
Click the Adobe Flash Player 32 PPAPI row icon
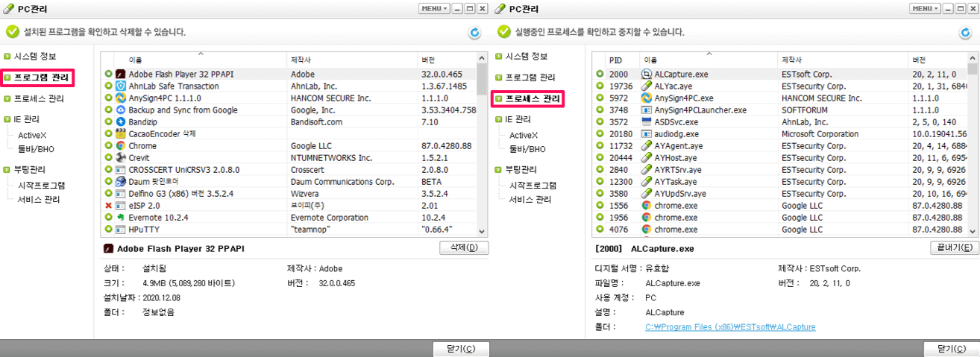(x=120, y=74)
